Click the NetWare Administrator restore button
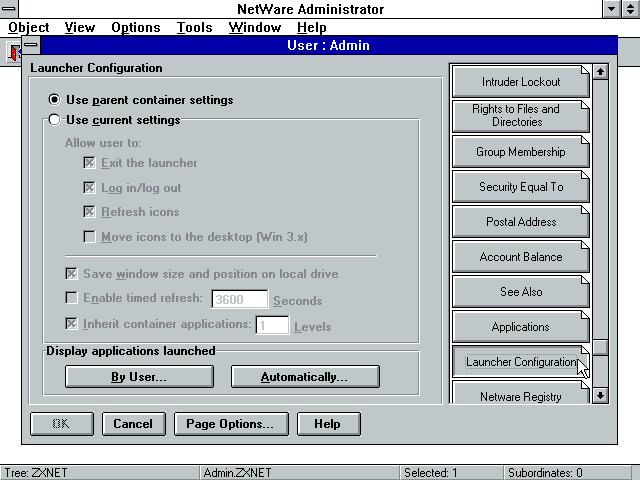The height and width of the screenshot is (480, 640). click(631, 9)
